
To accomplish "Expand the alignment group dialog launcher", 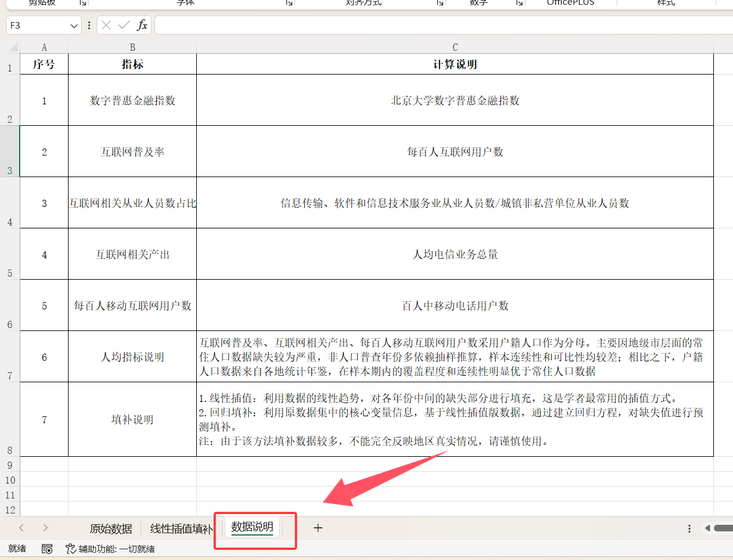I will tap(440, 3).
